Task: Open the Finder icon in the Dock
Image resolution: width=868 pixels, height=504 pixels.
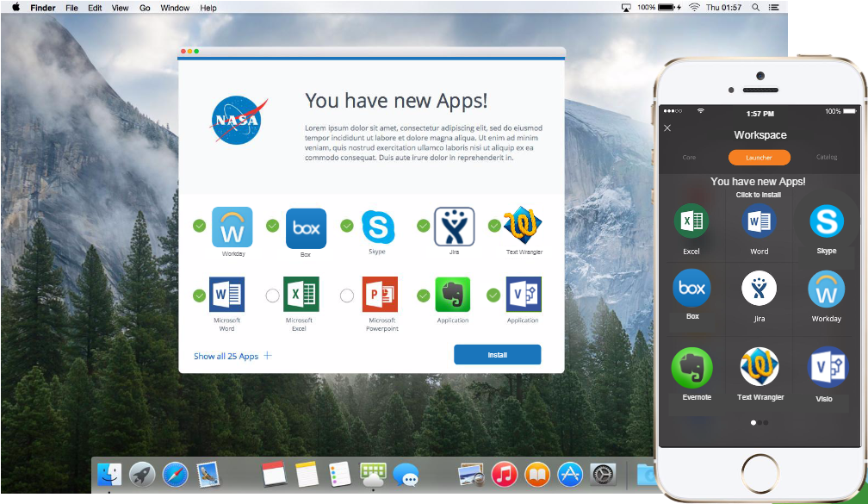Action: pos(109,475)
